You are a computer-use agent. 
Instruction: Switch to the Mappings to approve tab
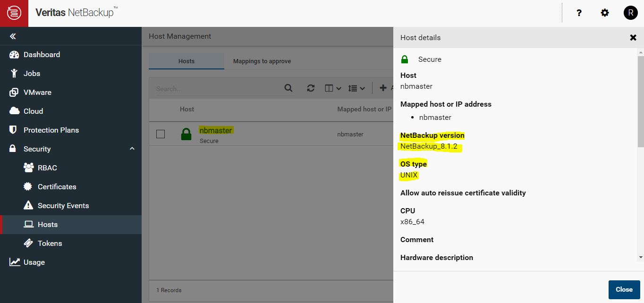pyautogui.click(x=262, y=61)
